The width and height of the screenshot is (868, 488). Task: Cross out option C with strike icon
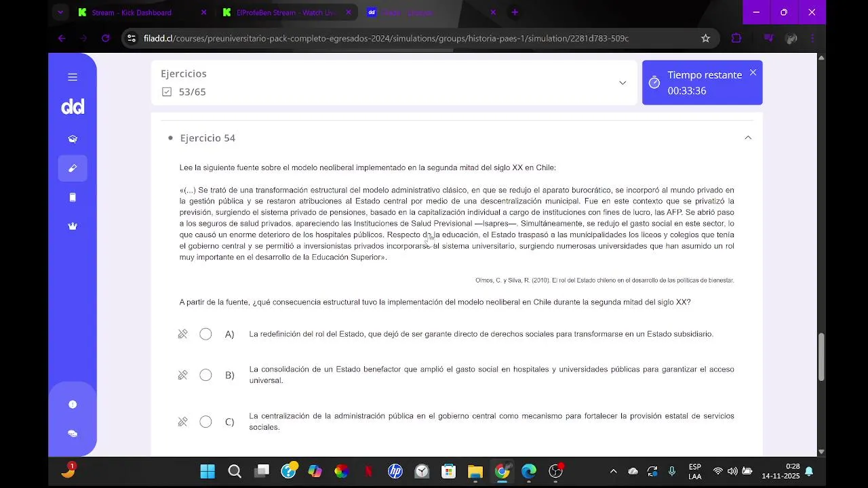[x=182, y=422]
